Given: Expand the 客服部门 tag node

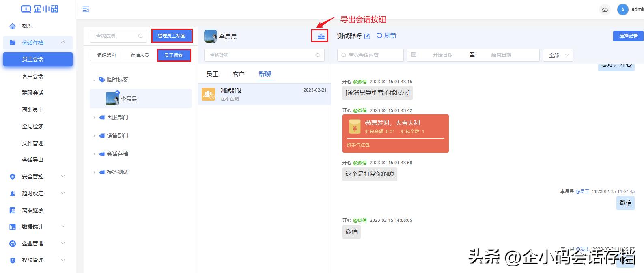Looking at the screenshot, I should (x=94, y=117).
